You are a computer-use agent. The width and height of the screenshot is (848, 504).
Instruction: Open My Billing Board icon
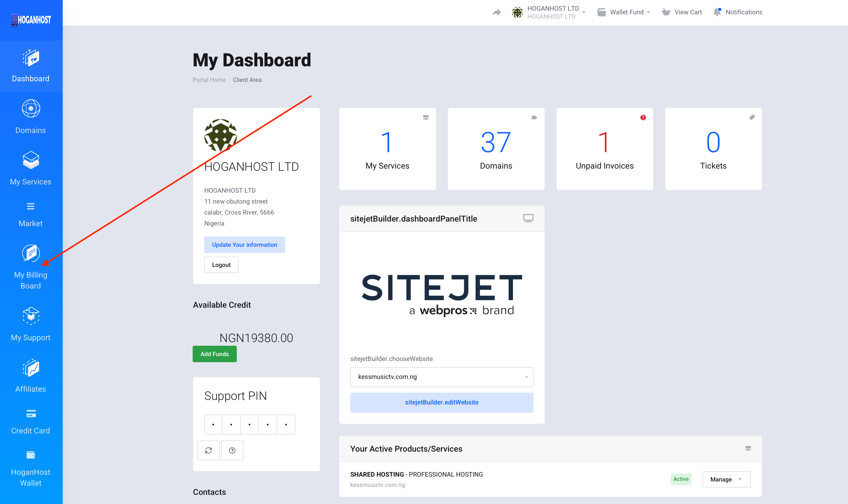pos(31,253)
